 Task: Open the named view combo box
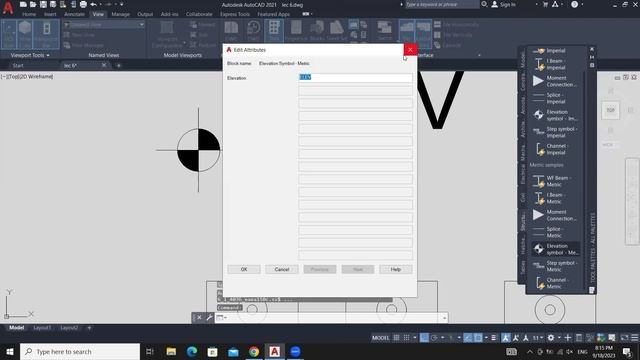(x=104, y=25)
